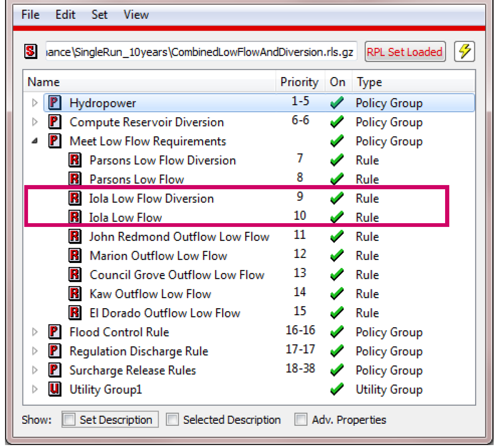Click the Utility Group1 U icon

[x=54, y=389]
